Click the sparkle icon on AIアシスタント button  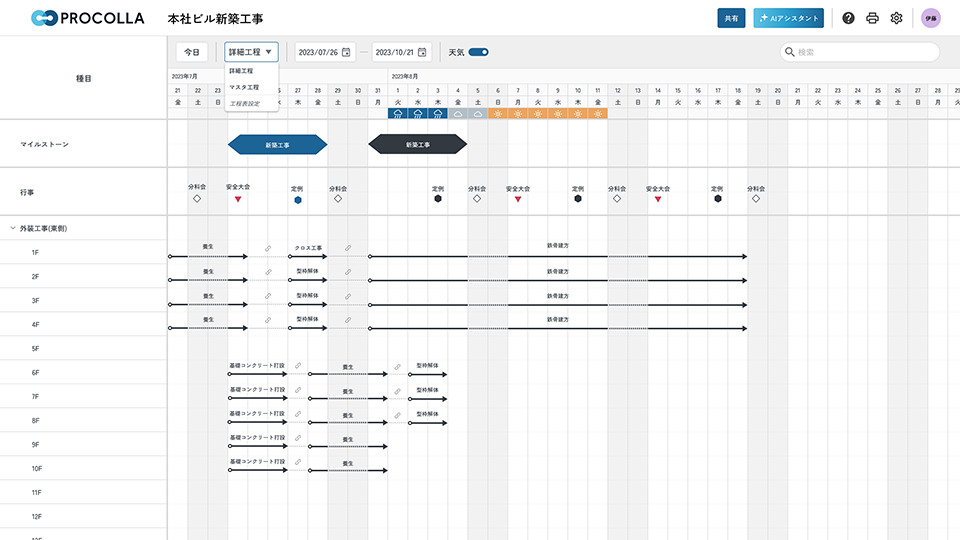point(763,18)
